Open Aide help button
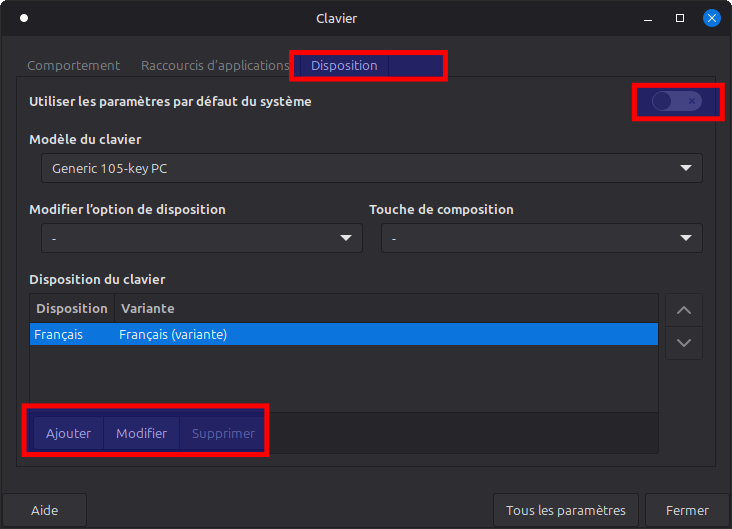The image size is (732, 529). click(x=44, y=510)
